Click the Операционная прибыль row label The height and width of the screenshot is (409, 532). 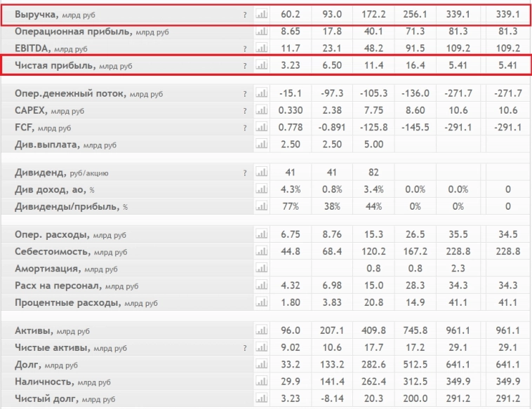point(92,32)
